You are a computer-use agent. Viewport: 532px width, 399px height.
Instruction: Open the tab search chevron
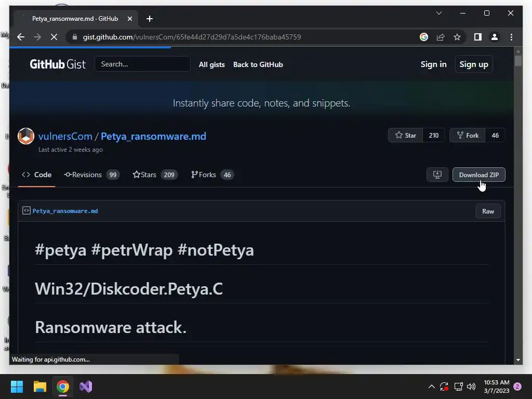click(x=438, y=13)
